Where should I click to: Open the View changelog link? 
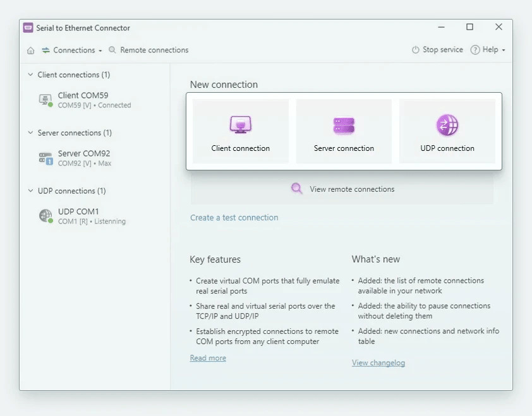click(378, 363)
